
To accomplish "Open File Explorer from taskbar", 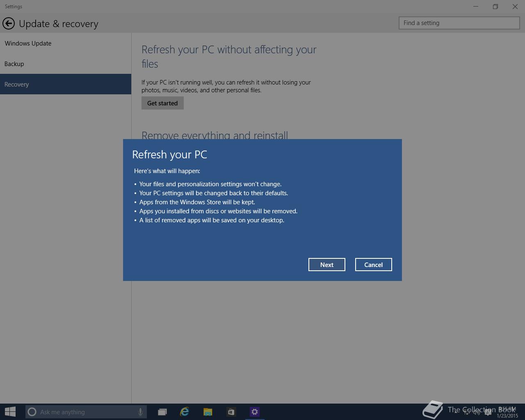I will click(x=208, y=412).
